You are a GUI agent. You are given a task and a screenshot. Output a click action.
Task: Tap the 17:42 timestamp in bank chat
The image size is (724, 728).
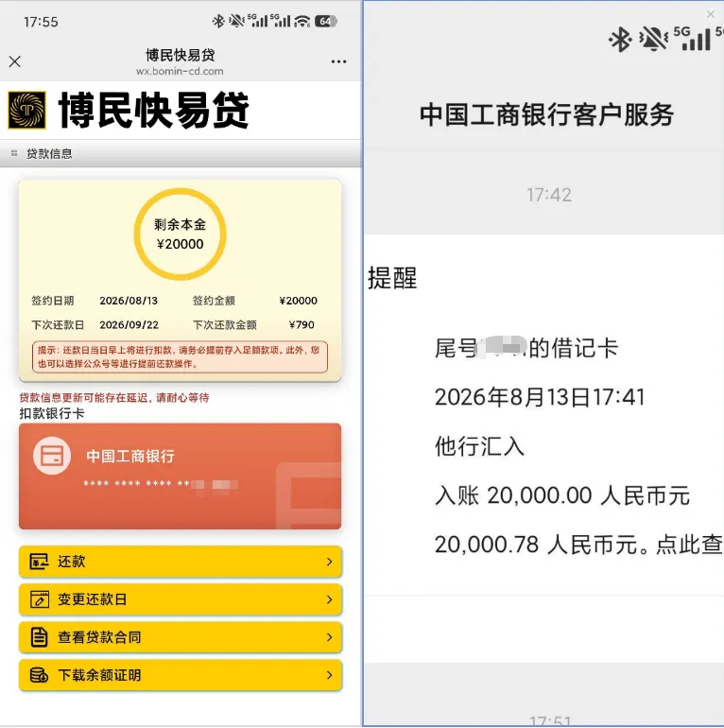click(x=549, y=195)
